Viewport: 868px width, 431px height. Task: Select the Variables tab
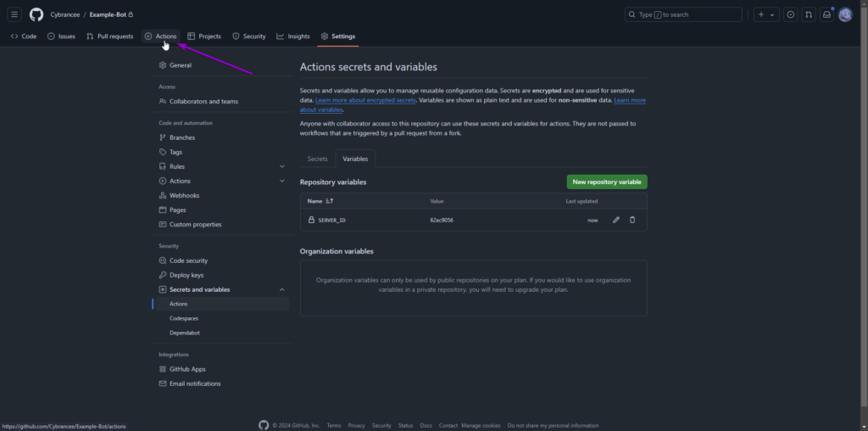355,159
